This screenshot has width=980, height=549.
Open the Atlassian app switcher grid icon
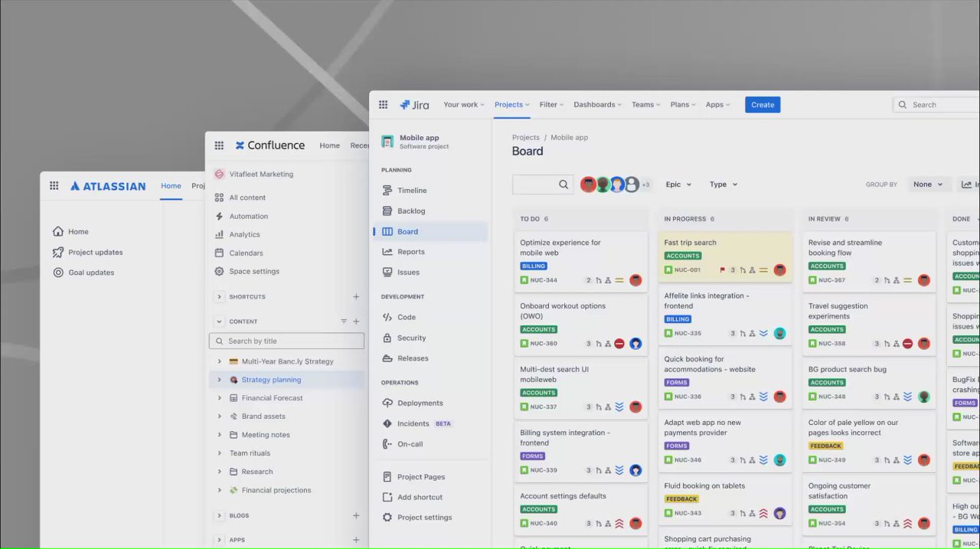point(54,186)
